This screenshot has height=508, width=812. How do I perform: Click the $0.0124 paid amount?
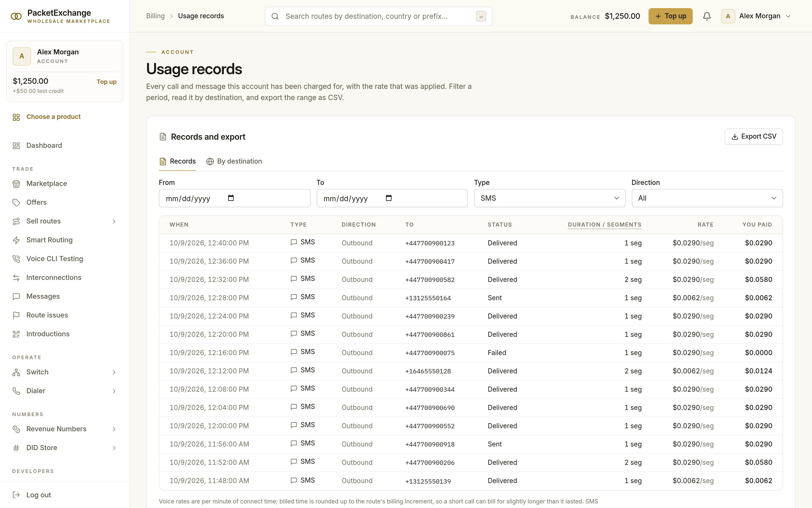[x=758, y=371]
